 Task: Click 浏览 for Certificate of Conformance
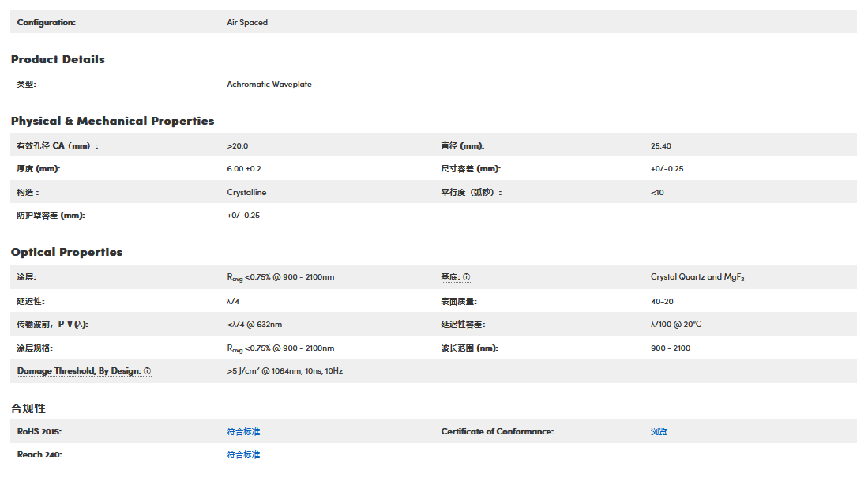click(x=659, y=432)
